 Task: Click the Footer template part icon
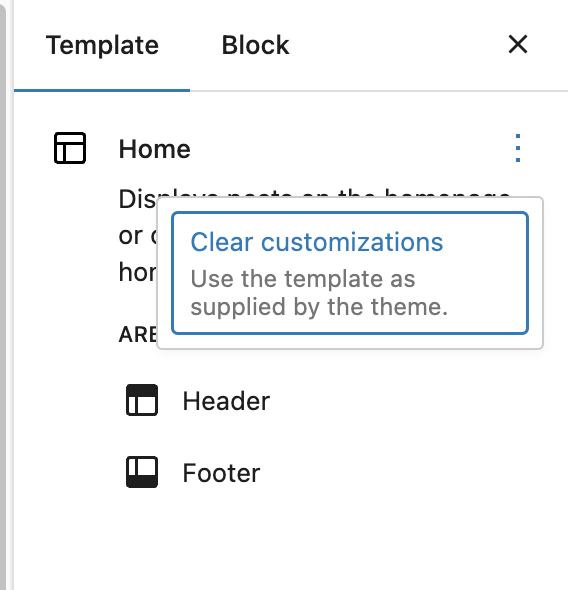click(142, 472)
